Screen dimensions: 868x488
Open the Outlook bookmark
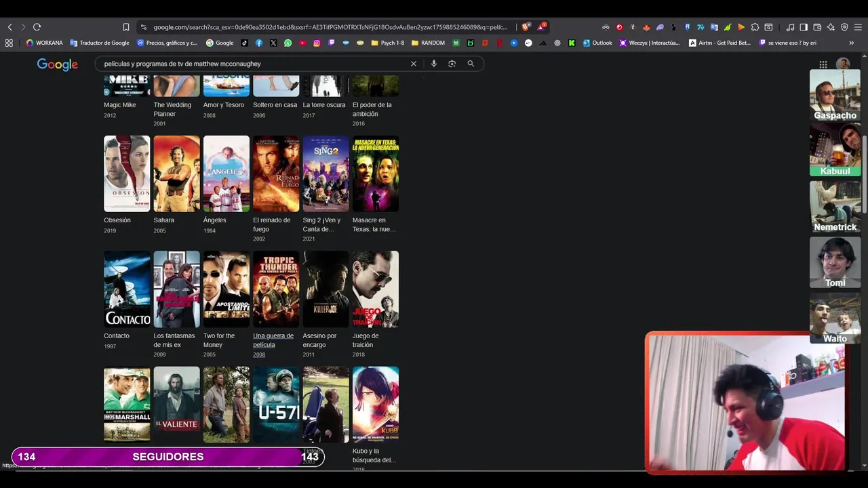tap(597, 43)
